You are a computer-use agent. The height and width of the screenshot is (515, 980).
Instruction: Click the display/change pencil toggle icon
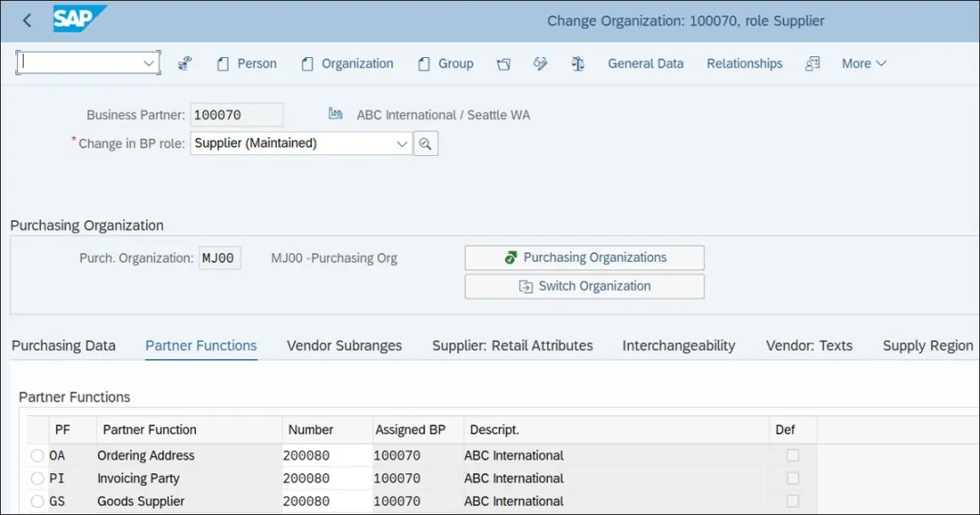tap(541, 63)
